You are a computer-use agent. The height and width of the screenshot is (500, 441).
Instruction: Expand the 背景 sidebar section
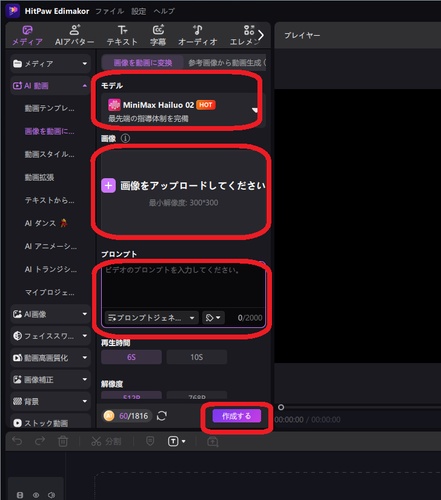[50, 401]
